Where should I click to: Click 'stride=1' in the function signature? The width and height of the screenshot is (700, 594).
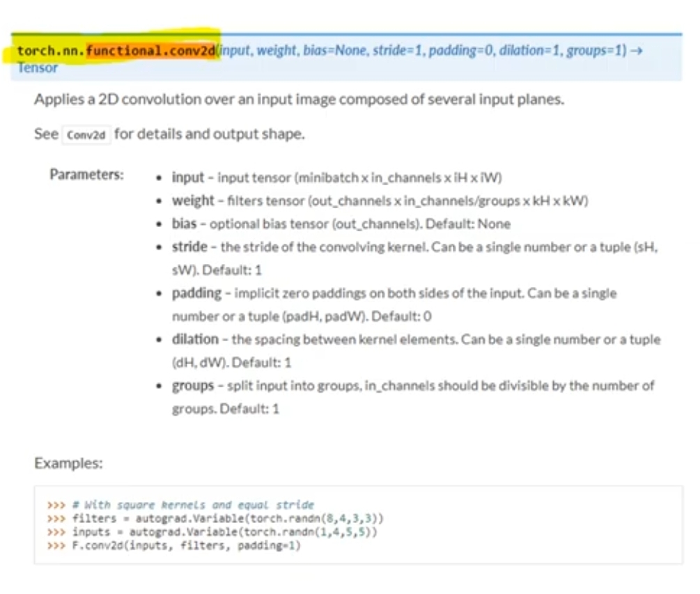[397, 50]
